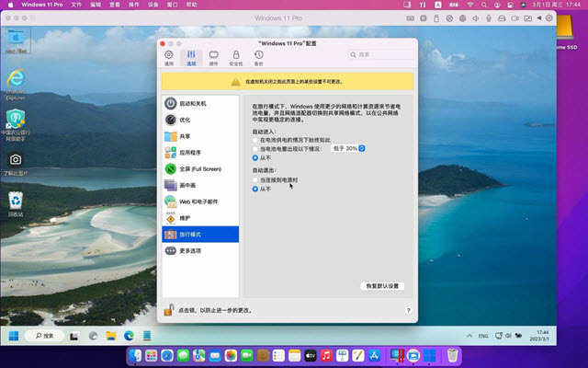Open the Apple menu
Image resolution: width=588 pixels, height=368 pixels.
pyautogui.click(x=10, y=5)
